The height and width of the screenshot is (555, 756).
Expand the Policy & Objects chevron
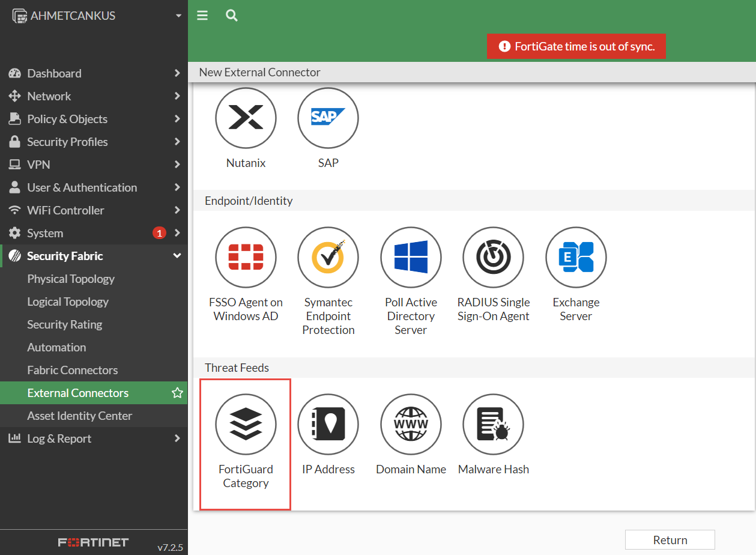pos(177,119)
